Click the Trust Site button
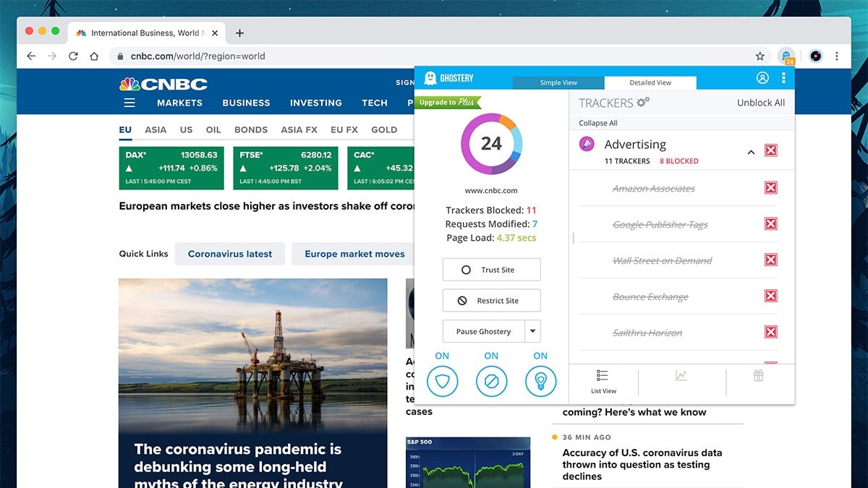Viewport: 868px width, 488px height. pyautogui.click(x=491, y=270)
